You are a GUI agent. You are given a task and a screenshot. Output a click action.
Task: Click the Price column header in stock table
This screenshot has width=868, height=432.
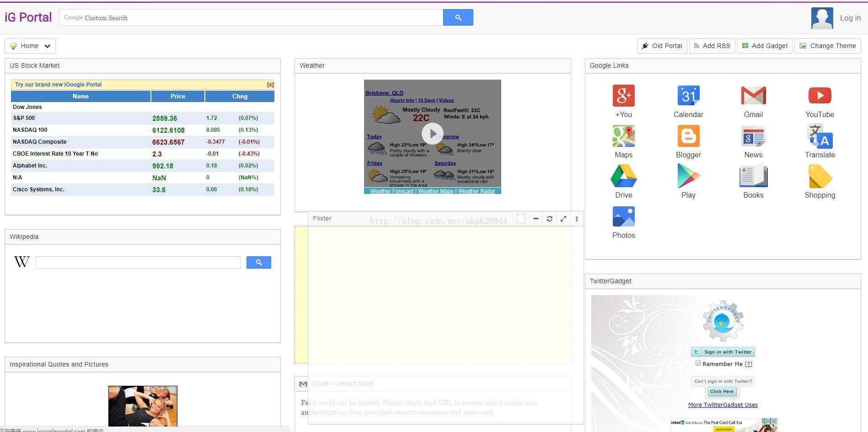coord(178,96)
